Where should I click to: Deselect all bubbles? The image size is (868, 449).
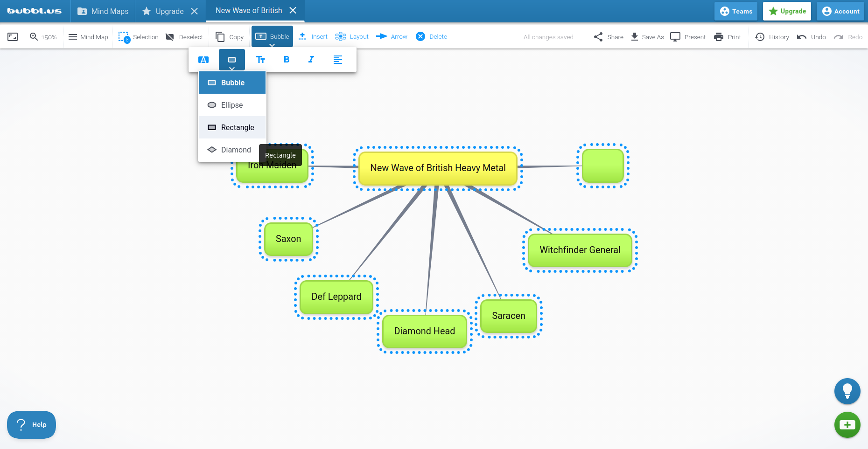click(184, 37)
